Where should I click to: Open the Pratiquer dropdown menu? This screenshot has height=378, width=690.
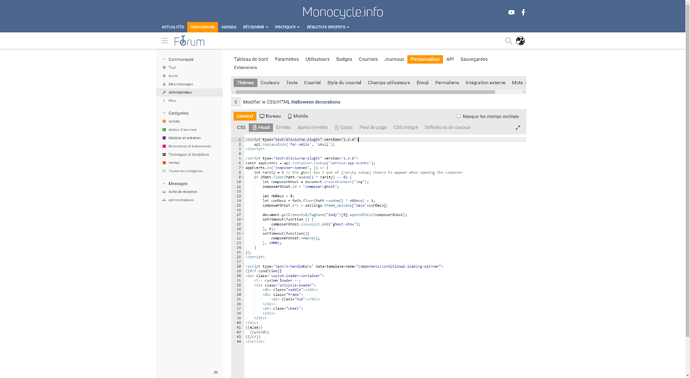[x=287, y=27]
